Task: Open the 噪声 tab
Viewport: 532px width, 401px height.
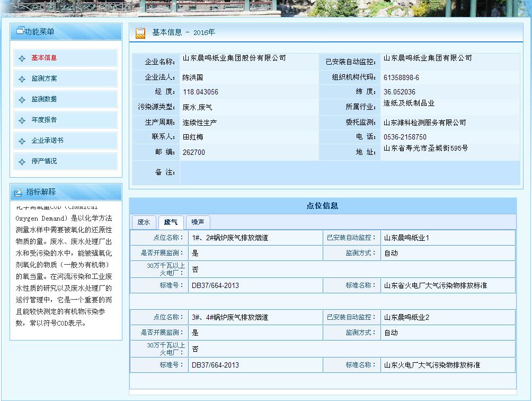Action: (198, 222)
